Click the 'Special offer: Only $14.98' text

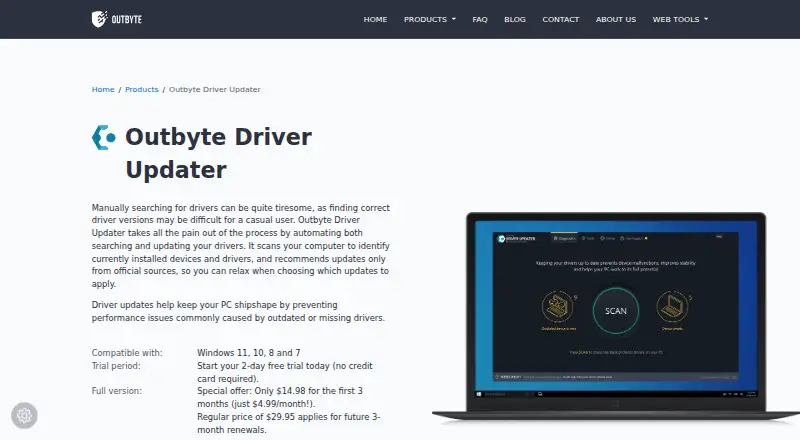251,391
